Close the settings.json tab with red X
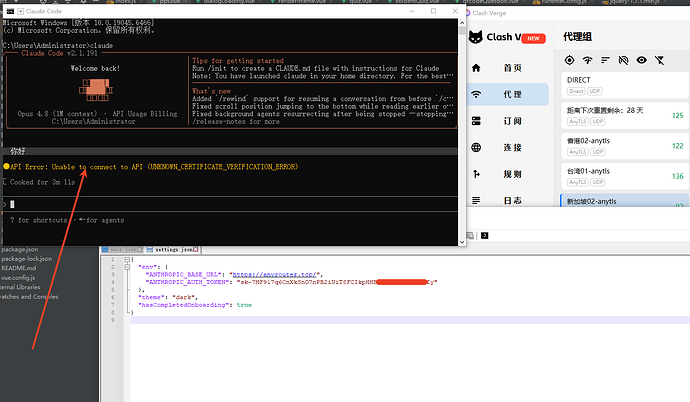The image size is (690, 402). 196,249
